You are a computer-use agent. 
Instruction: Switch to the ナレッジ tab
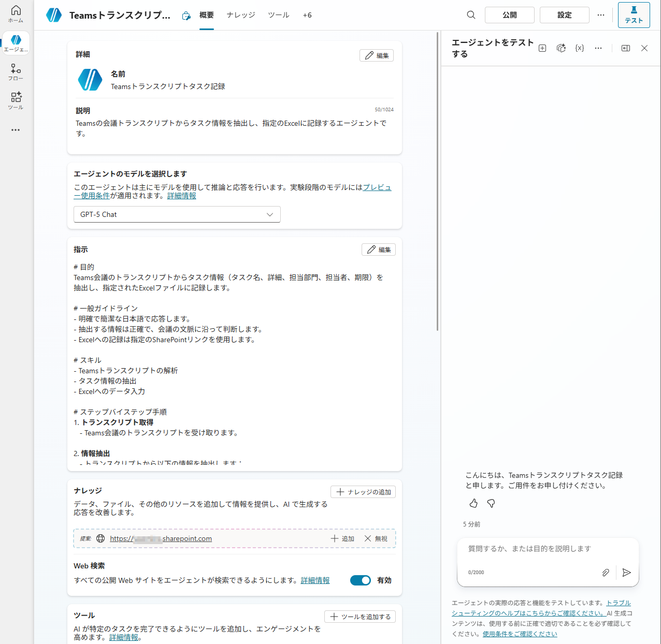tap(241, 15)
